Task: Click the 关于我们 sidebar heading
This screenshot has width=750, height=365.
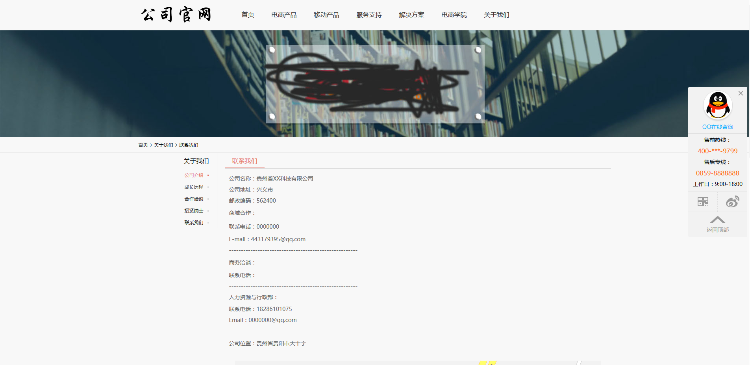Action: [196, 161]
